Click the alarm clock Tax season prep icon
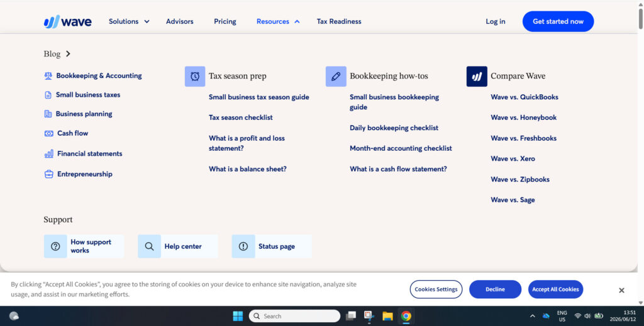Viewport: 644px width, 326px height. click(195, 76)
